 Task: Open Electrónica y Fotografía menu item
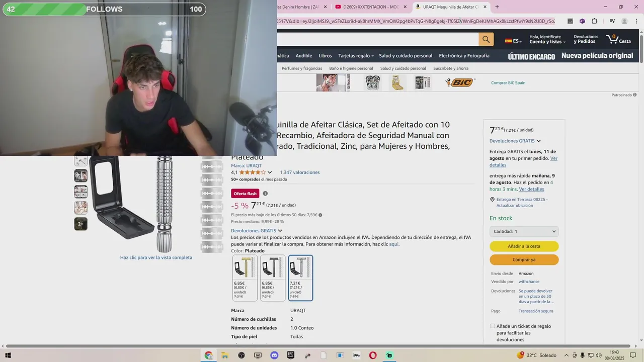464,56
